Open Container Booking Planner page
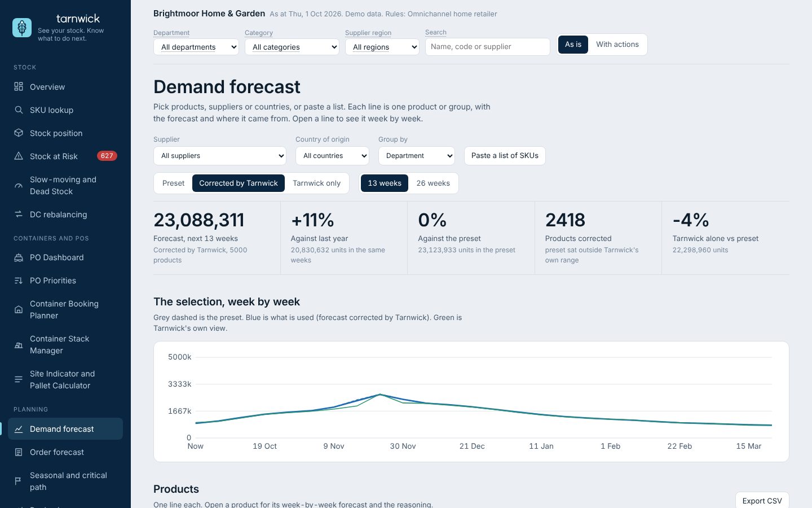This screenshot has width=812, height=508. point(65,309)
